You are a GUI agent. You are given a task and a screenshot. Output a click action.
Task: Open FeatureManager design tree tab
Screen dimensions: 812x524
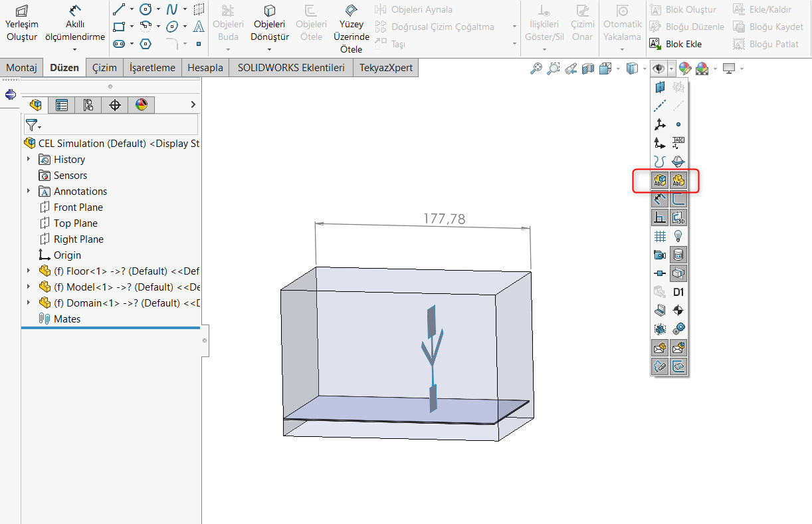coord(36,104)
